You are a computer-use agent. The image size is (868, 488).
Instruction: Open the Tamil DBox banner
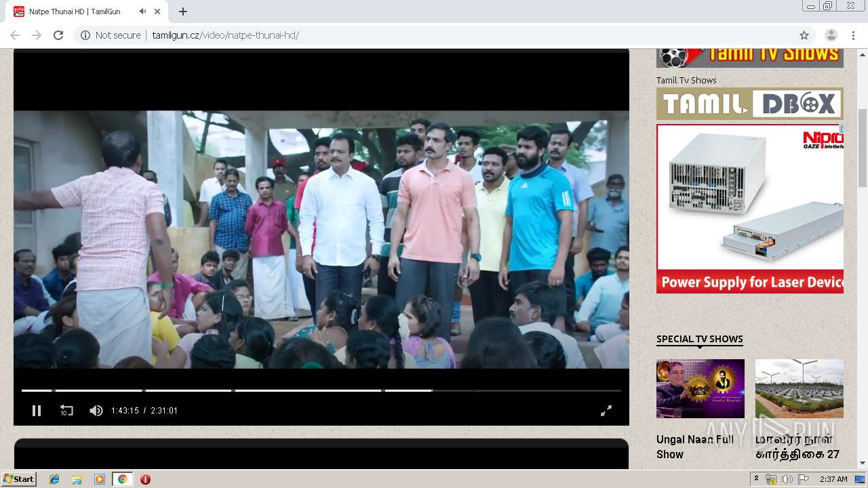(750, 104)
